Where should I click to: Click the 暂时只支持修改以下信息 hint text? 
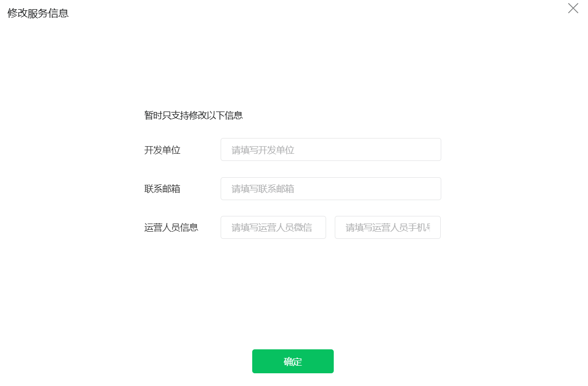194,116
